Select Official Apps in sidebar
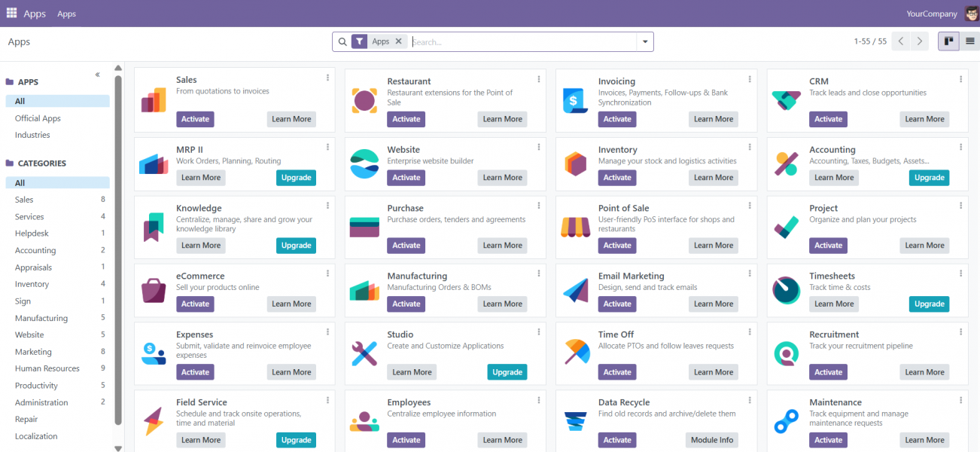 pyautogui.click(x=38, y=118)
